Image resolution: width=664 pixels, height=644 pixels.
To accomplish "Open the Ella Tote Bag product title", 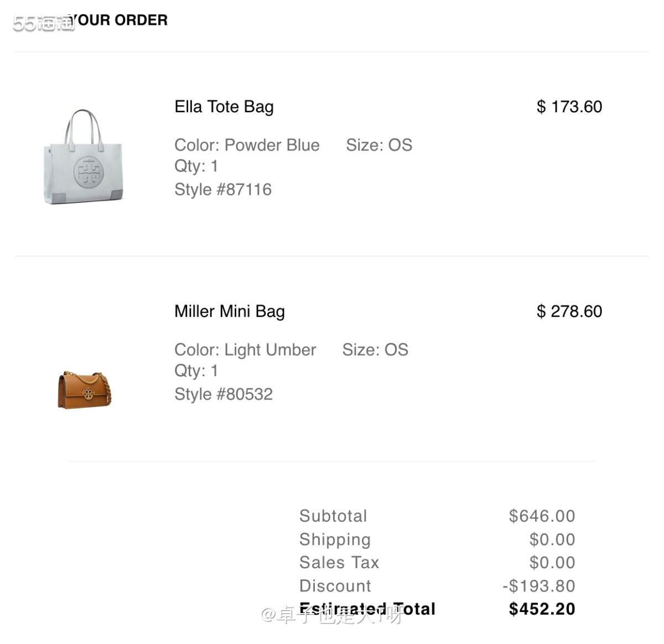I will coord(224,107).
